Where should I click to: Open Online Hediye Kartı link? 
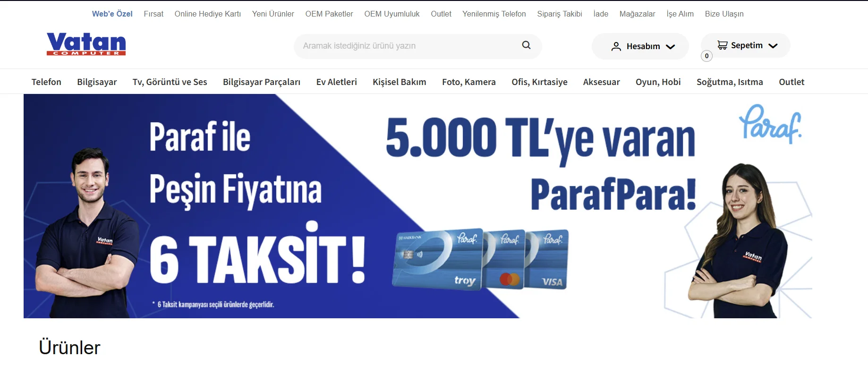coord(208,14)
